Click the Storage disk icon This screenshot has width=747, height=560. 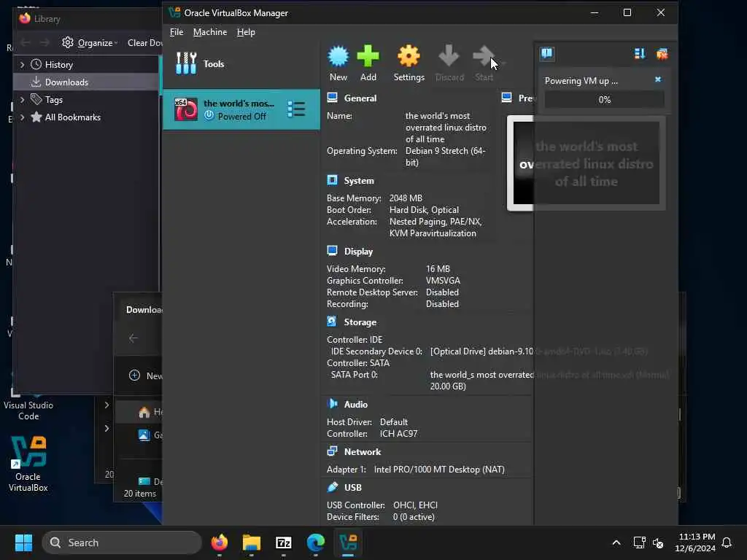333,322
